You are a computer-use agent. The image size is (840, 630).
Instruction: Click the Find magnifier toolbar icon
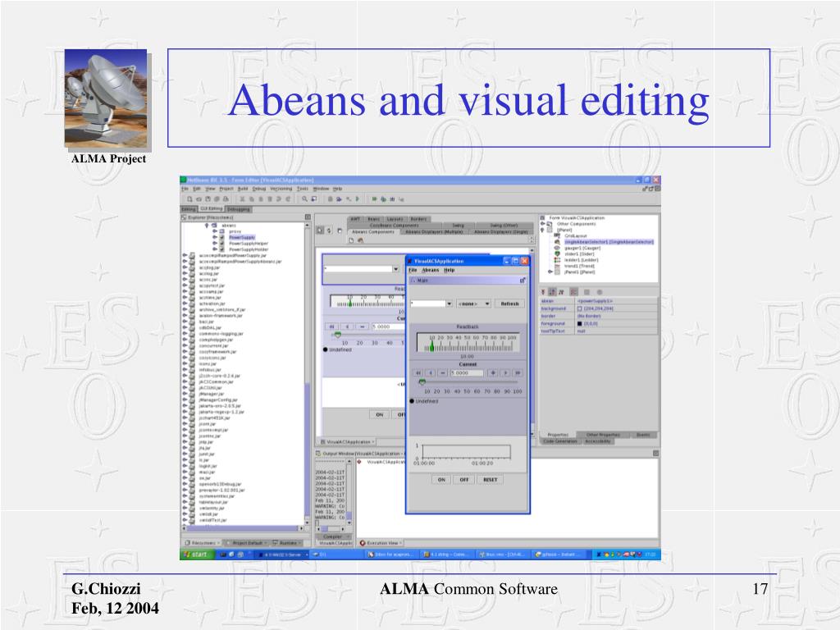[x=304, y=199]
